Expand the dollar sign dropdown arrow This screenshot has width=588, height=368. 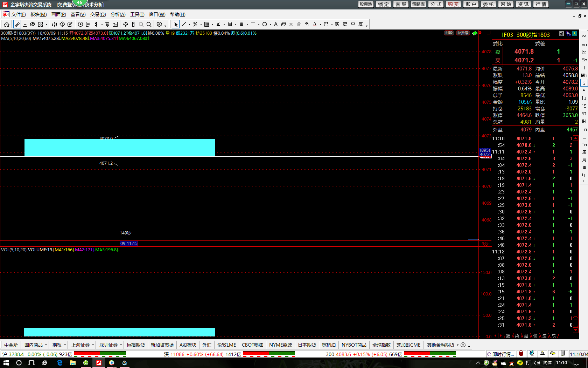pos(102,25)
